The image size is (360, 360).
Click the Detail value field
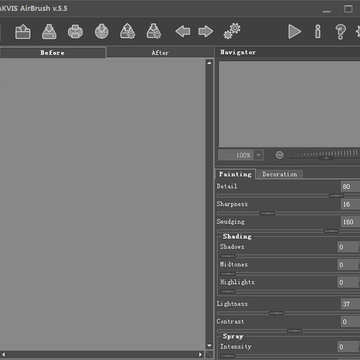click(x=350, y=186)
